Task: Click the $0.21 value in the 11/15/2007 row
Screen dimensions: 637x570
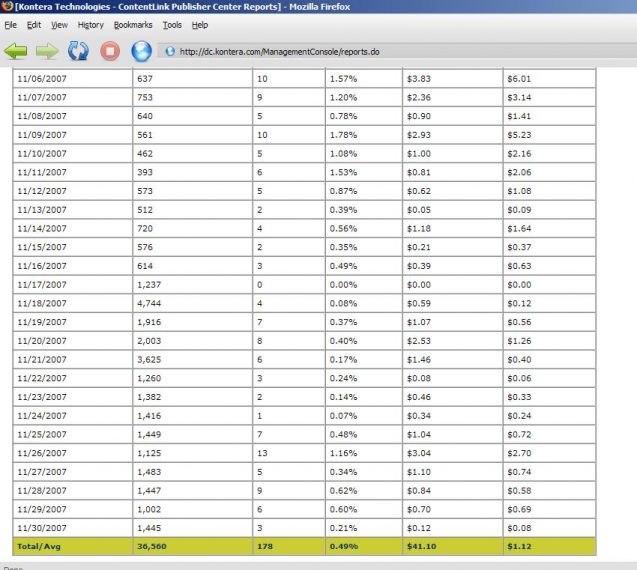Action: pos(419,247)
